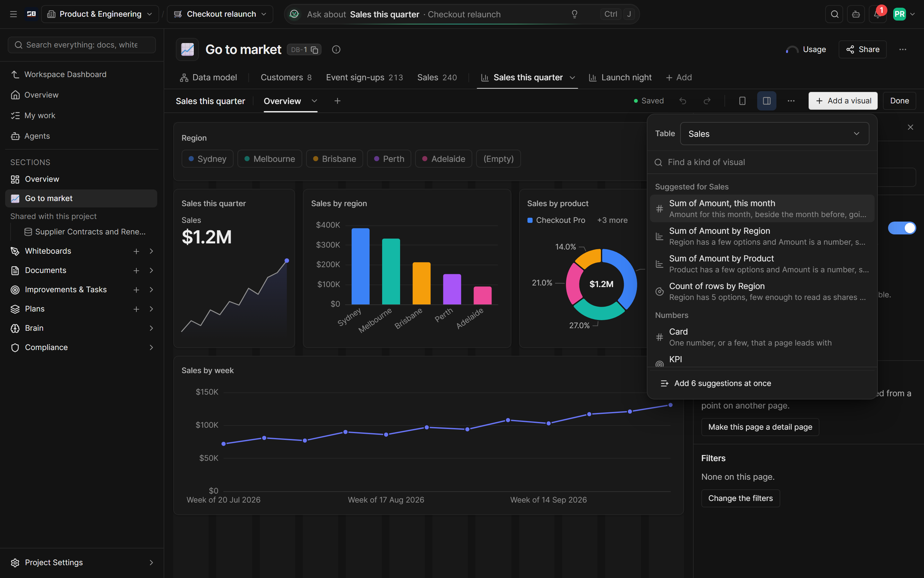Copy the DB-1 identifier

click(314, 50)
